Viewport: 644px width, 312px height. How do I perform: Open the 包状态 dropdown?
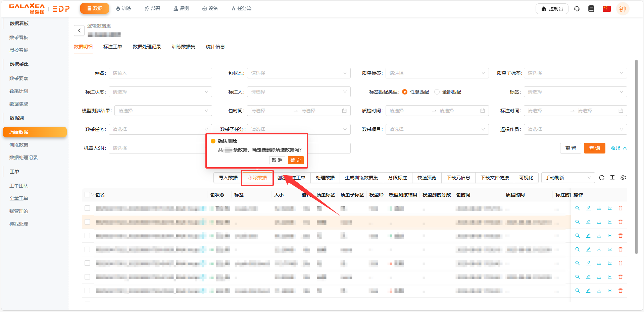[x=298, y=73]
